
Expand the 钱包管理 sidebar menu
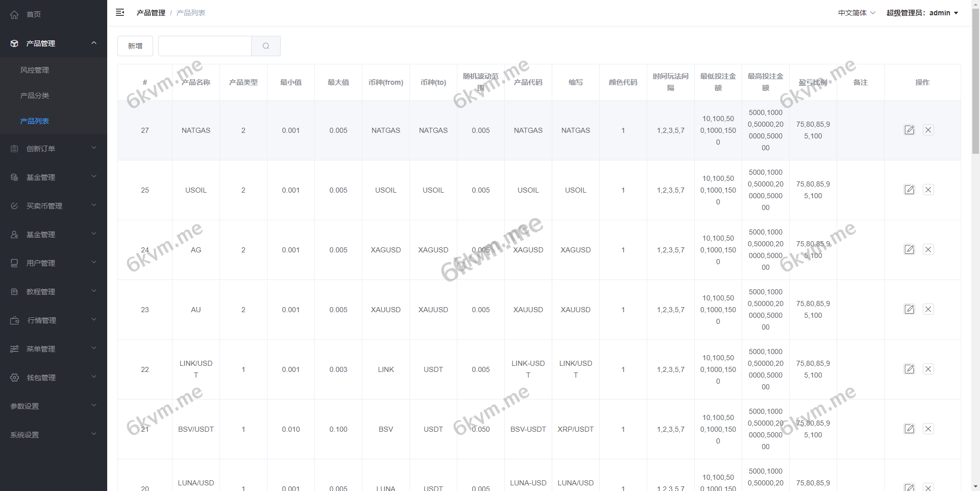54,378
